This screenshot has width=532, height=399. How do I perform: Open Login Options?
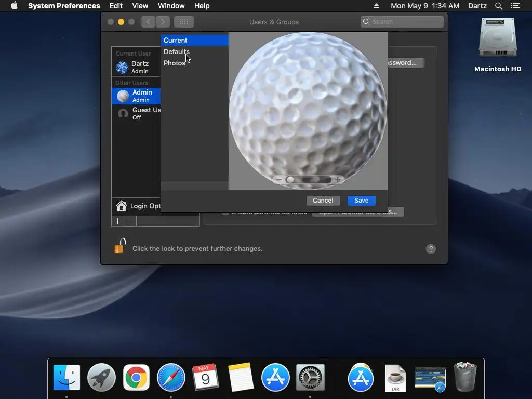[137, 206]
